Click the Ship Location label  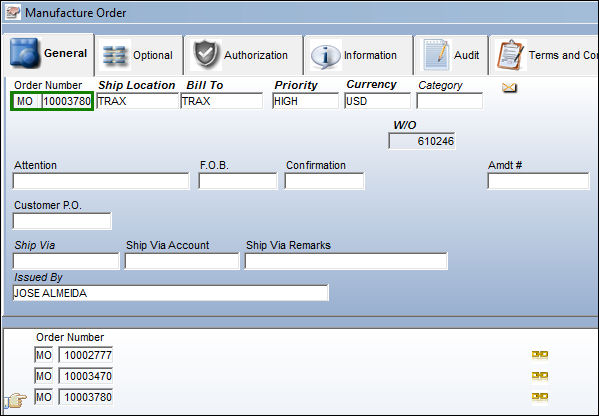137,85
